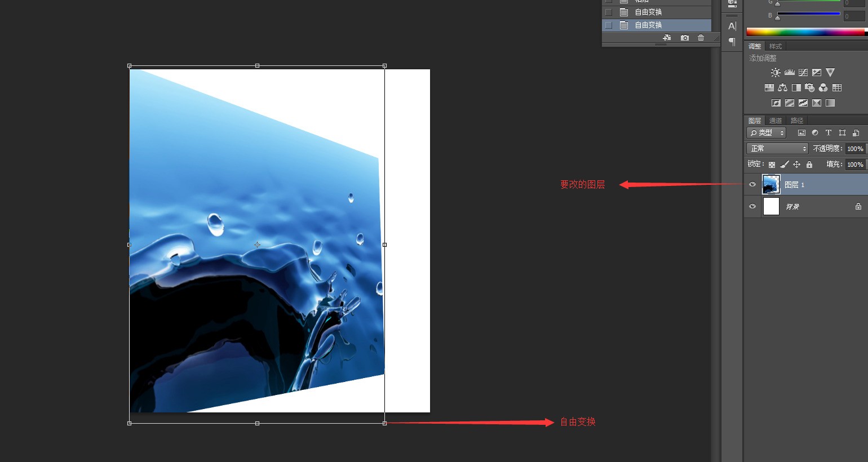The width and height of the screenshot is (868, 462).
Task: Toggle lock transparent pixels checkerboard
Action: pyautogui.click(x=772, y=165)
